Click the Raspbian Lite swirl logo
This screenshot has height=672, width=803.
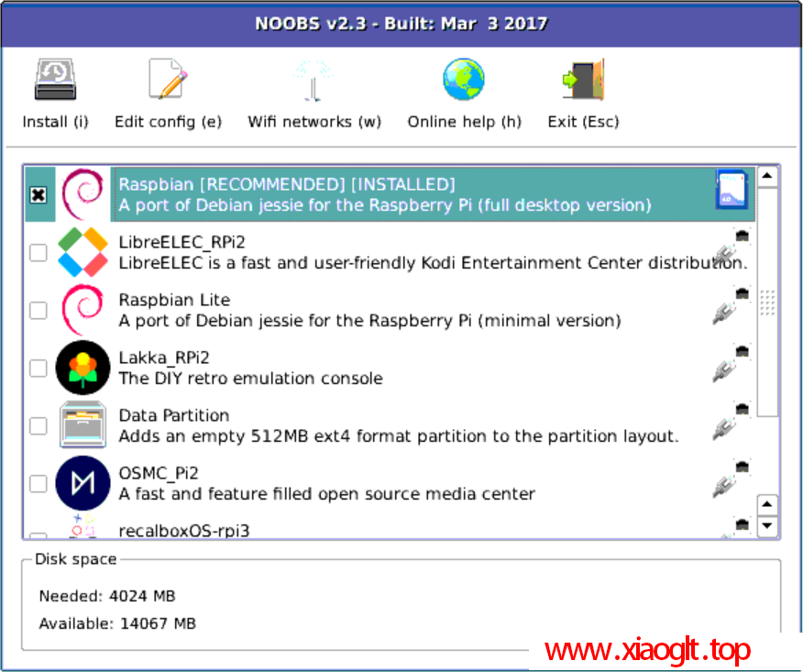(x=82, y=310)
